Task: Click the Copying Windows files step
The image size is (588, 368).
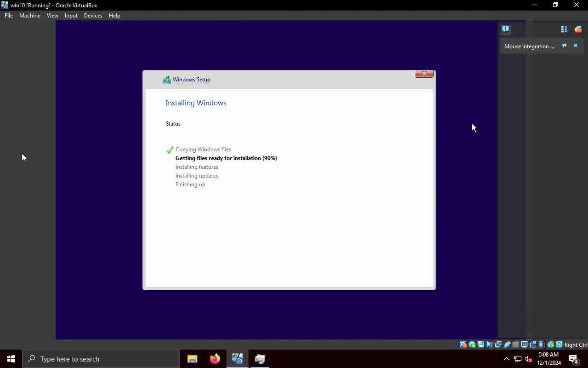Action: [203, 149]
